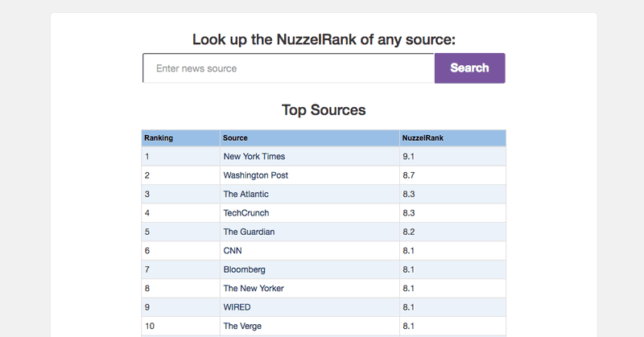Click ranking number 5 cell
Viewport: 644px width, 337px height.
click(180, 232)
